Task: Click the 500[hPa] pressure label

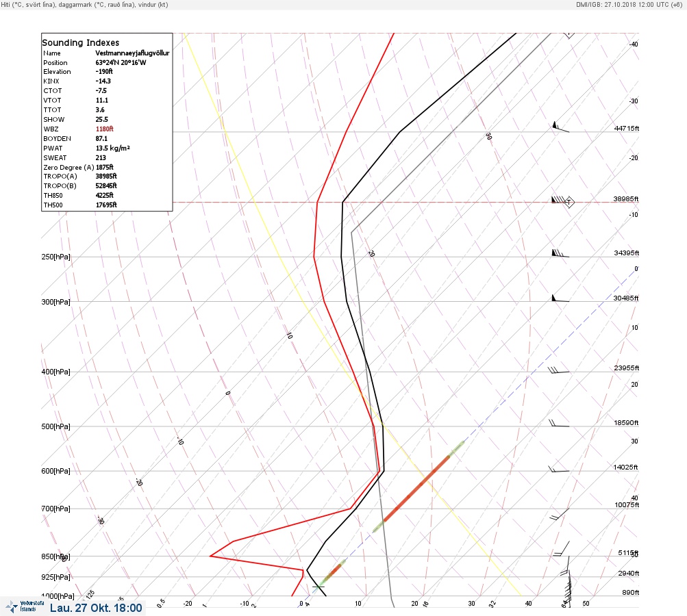Action: (55, 426)
